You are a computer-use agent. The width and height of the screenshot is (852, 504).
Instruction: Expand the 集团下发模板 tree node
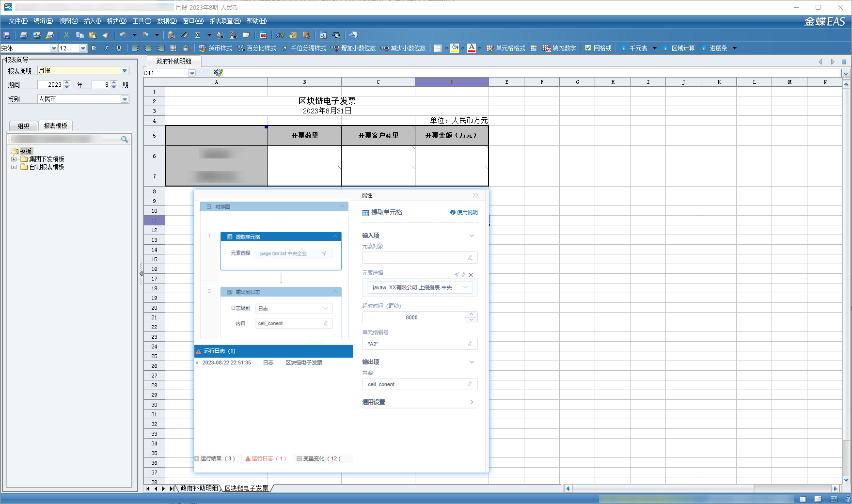point(14,159)
